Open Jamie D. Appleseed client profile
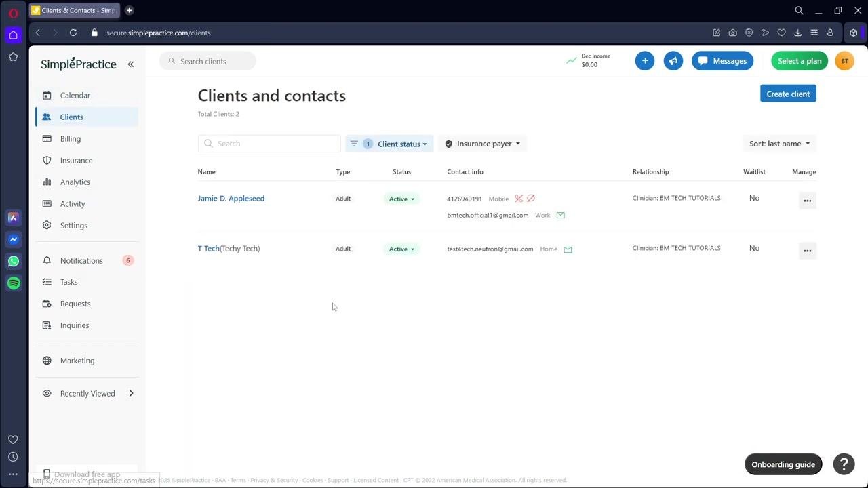 pyautogui.click(x=231, y=199)
